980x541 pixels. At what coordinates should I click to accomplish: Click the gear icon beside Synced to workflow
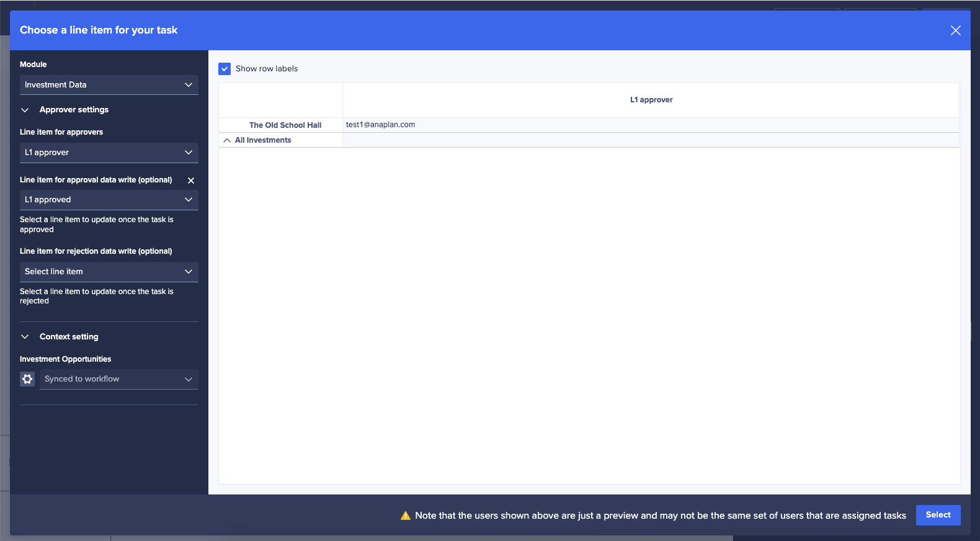[27, 379]
